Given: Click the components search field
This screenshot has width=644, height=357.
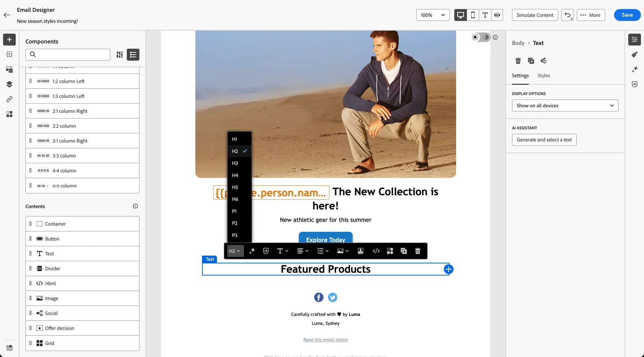Looking at the screenshot, I should [68, 55].
